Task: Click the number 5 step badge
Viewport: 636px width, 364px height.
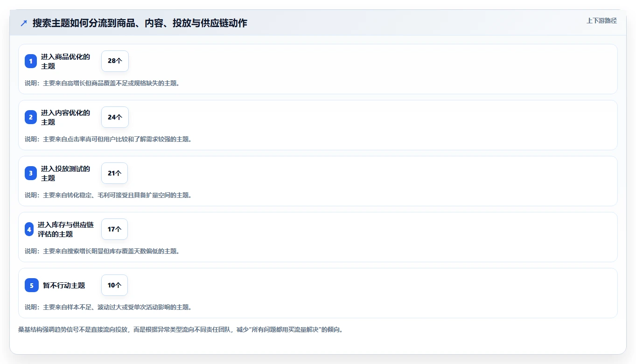Action: (32, 285)
